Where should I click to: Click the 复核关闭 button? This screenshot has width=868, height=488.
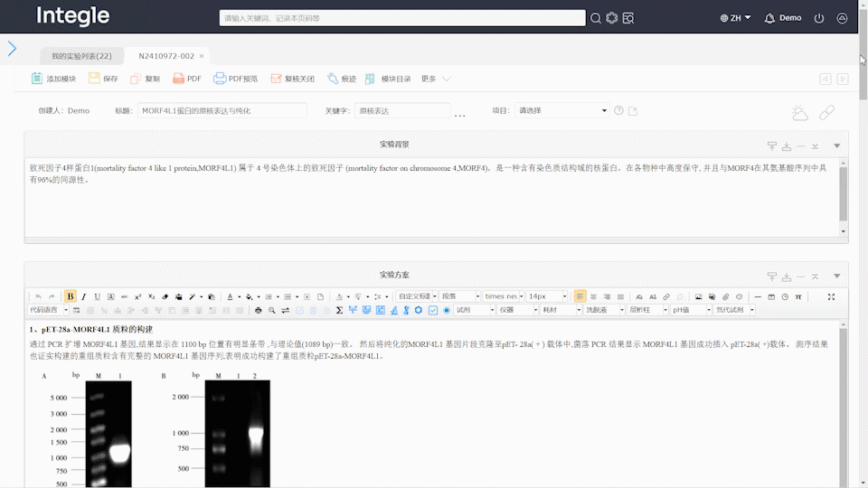292,80
